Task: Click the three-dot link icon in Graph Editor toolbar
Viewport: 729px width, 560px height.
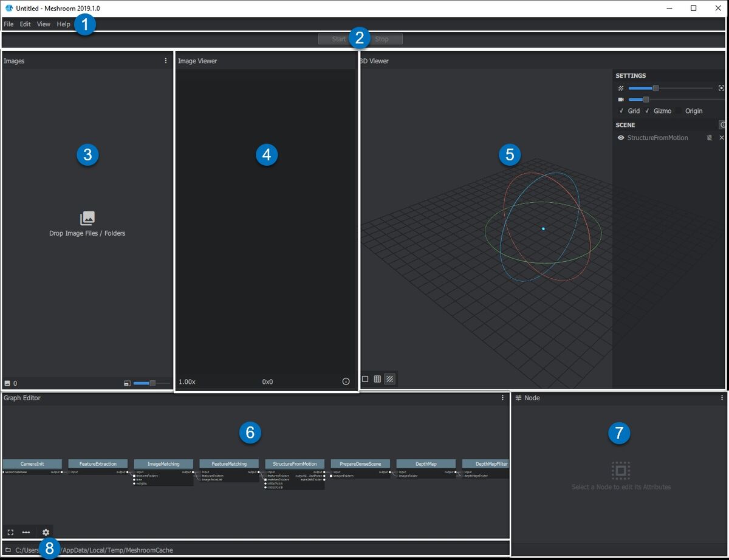Action: (27, 532)
